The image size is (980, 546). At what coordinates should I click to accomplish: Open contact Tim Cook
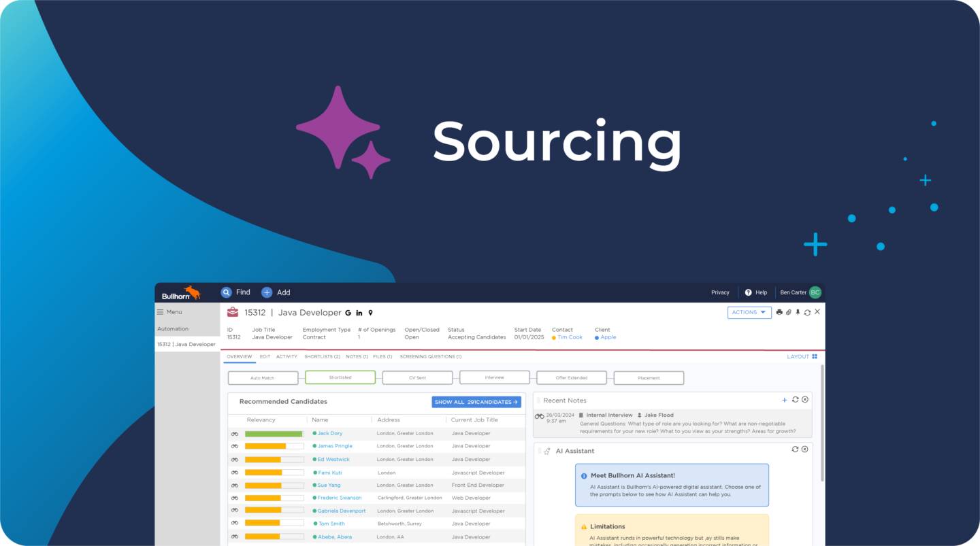[x=570, y=337]
